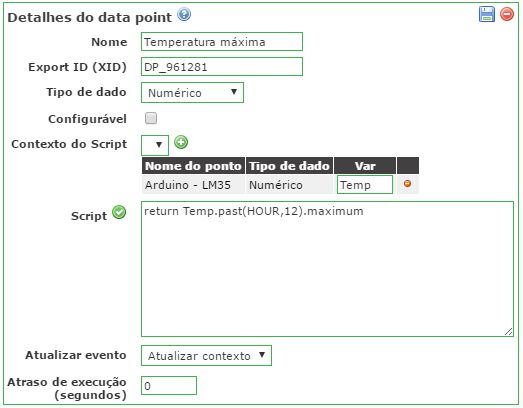Open the Contexto do Script point dropdown
This screenshot has width=523, height=408.
click(x=155, y=145)
